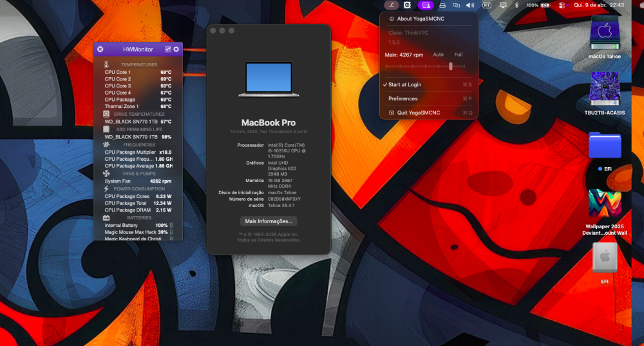Viewport: 644px width, 346px height.
Task: Open the date and time clock
Action: pyautogui.click(x=599, y=5)
